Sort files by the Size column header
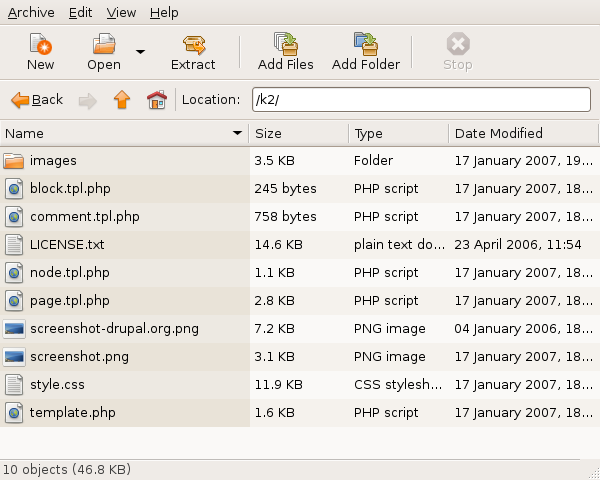The height and width of the screenshot is (480, 600). pos(297,133)
